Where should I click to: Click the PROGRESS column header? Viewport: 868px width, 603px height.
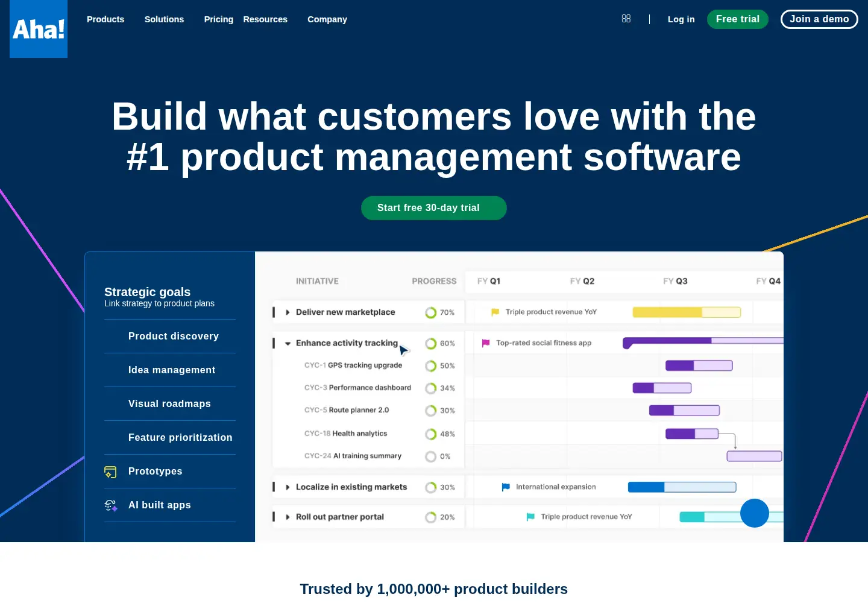[x=434, y=281]
